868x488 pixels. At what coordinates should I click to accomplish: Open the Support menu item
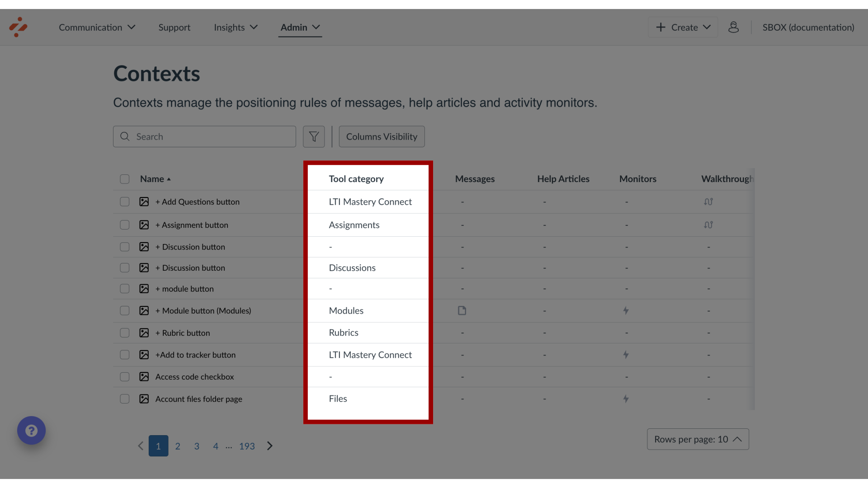pyautogui.click(x=174, y=27)
